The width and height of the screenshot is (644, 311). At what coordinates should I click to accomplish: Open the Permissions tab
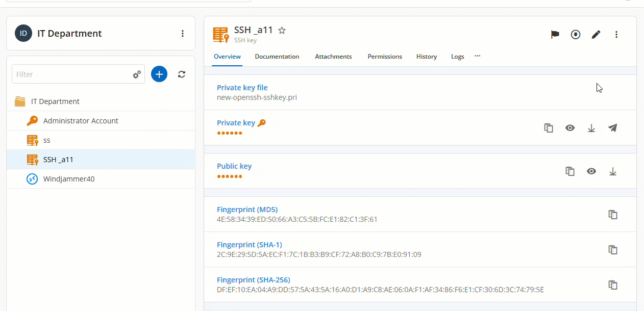tap(385, 57)
